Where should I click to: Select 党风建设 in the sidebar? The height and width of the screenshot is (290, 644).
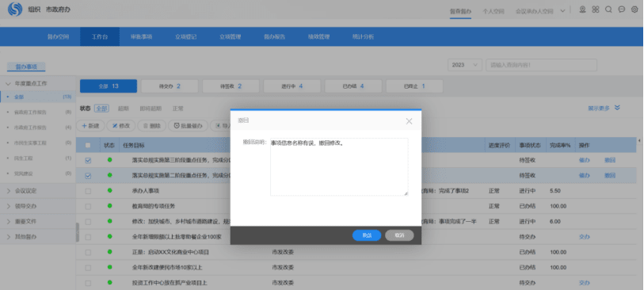click(24, 174)
